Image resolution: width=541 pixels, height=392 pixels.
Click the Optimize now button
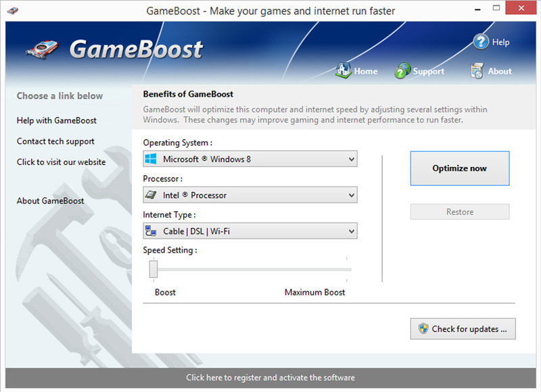460,168
